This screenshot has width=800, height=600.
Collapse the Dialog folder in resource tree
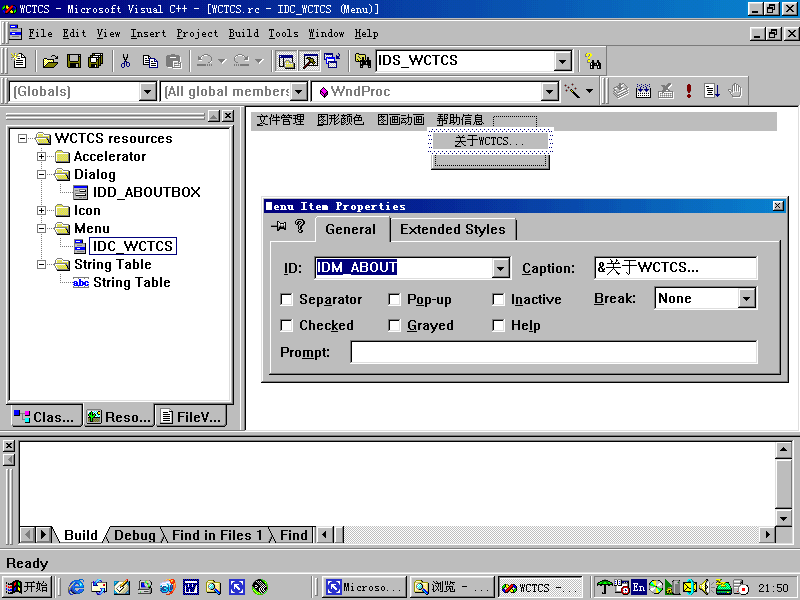click(42, 174)
